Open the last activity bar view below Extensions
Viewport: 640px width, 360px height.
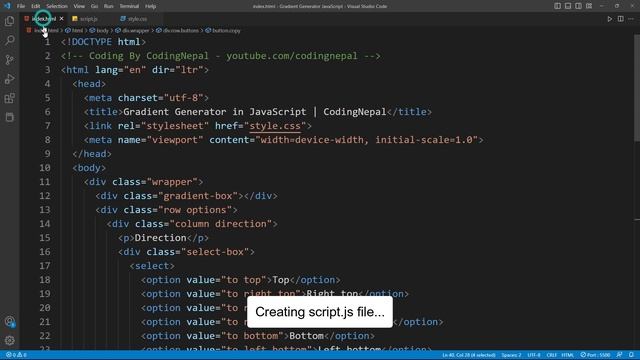[x=9, y=117]
